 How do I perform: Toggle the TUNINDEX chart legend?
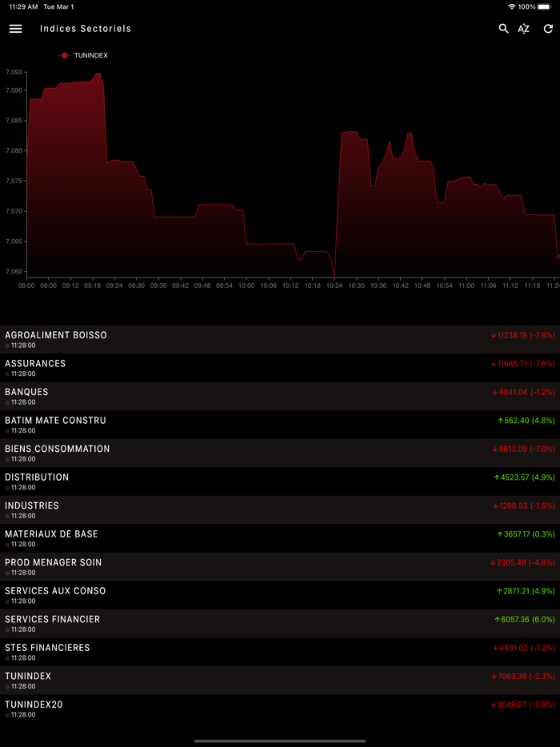[83, 55]
